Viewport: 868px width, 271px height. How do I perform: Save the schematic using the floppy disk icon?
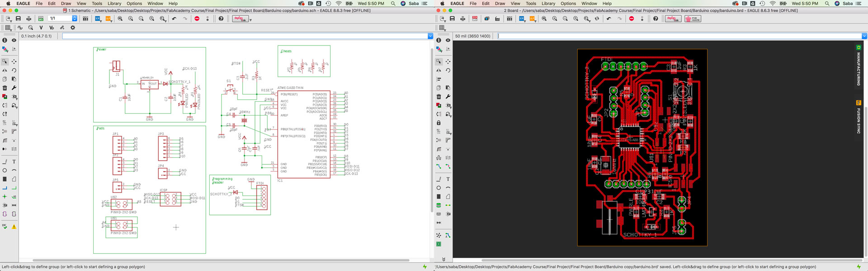18,19
